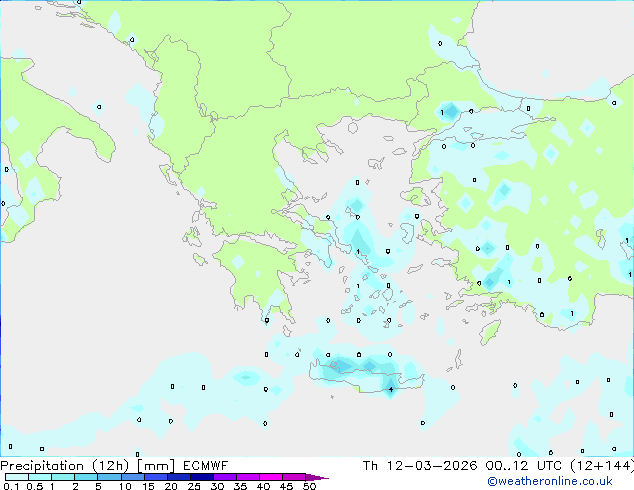634x490 pixels.
Task: Click the '4' precipitation value over Crete
Action: pyautogui.click(x=391, y=389)
